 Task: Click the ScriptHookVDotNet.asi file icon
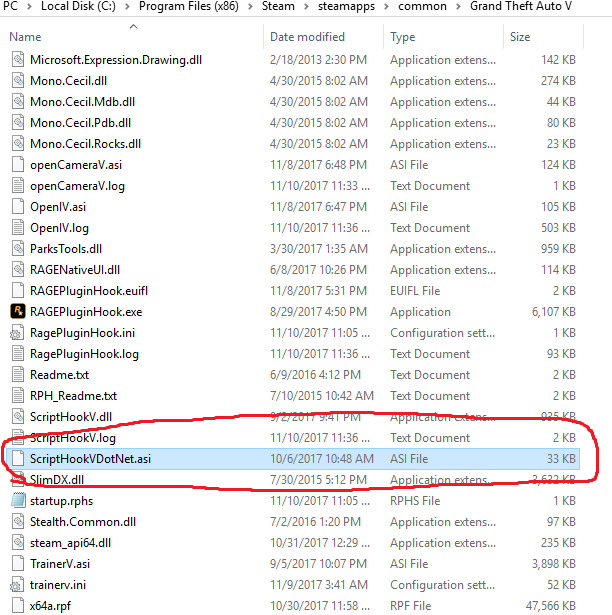[x=18, y=459]
